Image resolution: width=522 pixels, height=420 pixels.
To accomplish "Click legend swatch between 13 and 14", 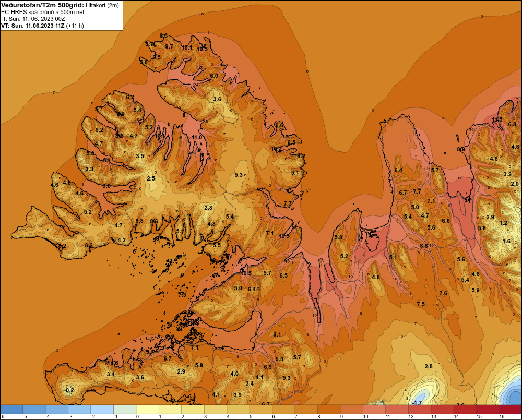I will (442, 410).
